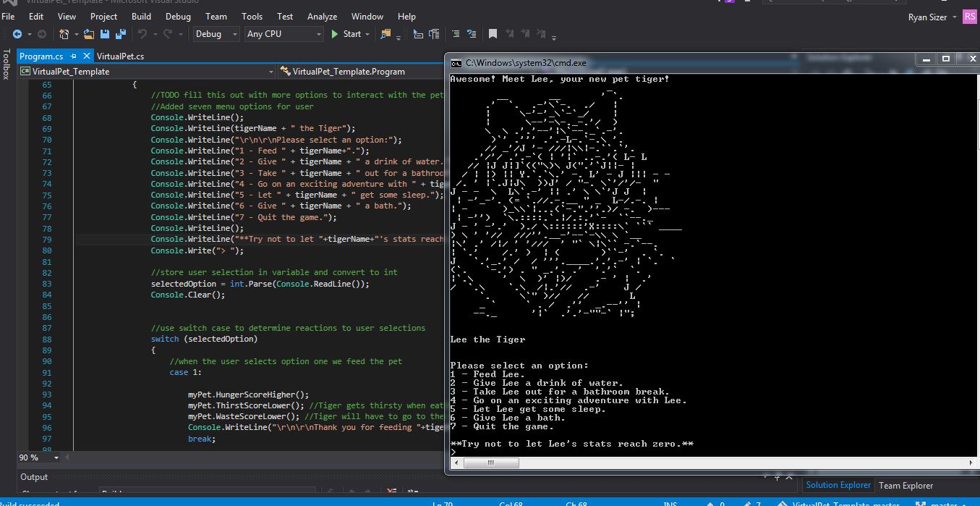Click the cmd.exe scrollbar right arrow
This screenshot has height=506, width=980.
(972, 463)
